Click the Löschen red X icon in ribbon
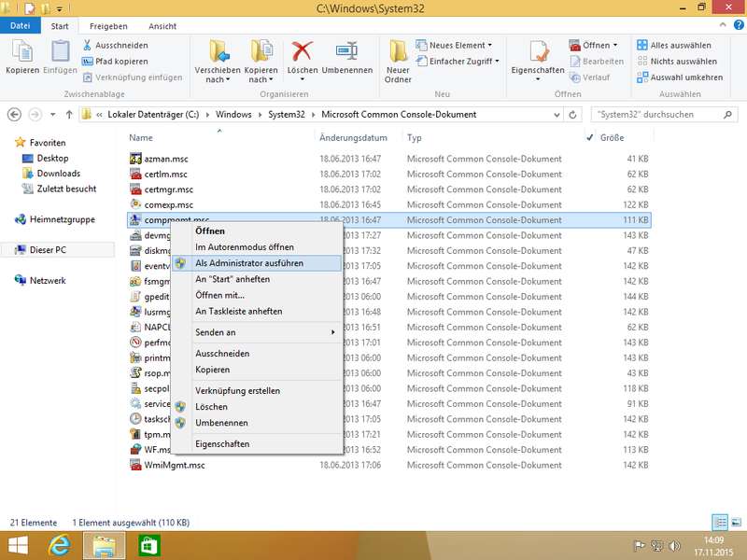747x560 pixels. (x=302, y=52)
